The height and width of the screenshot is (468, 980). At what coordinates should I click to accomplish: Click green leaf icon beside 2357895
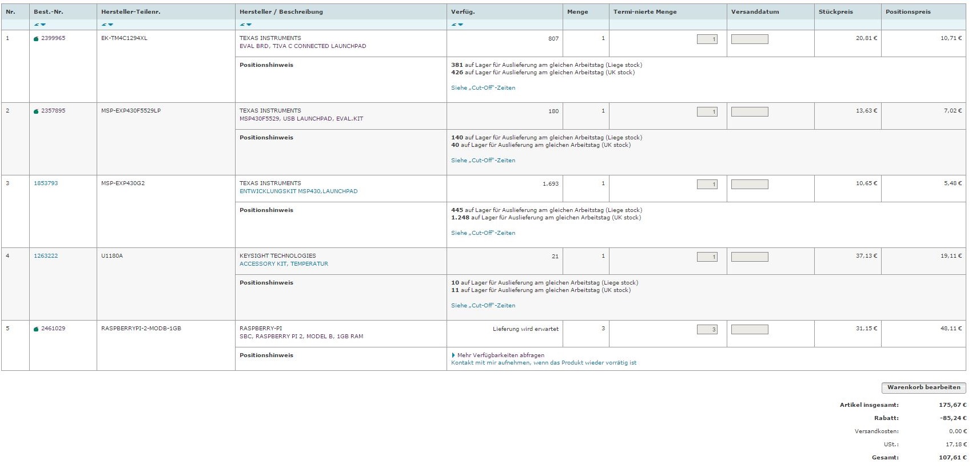[37, 111]
